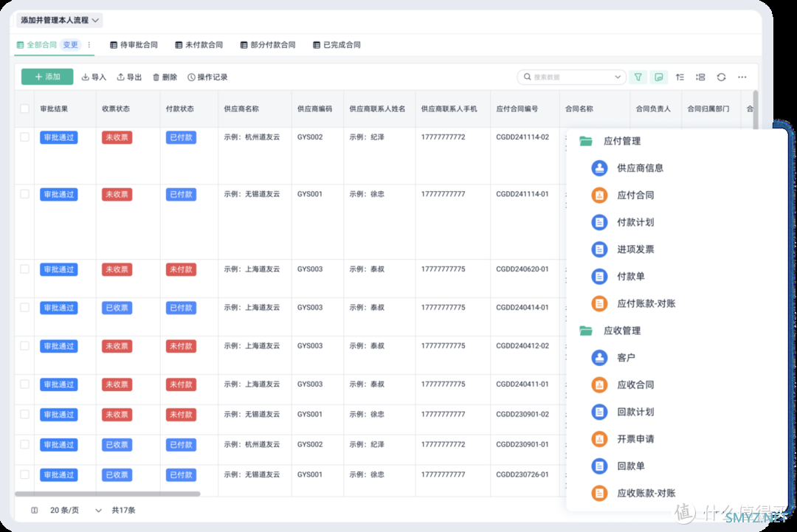Check the row CGDD230901-02 checkbox

point(24,414)
